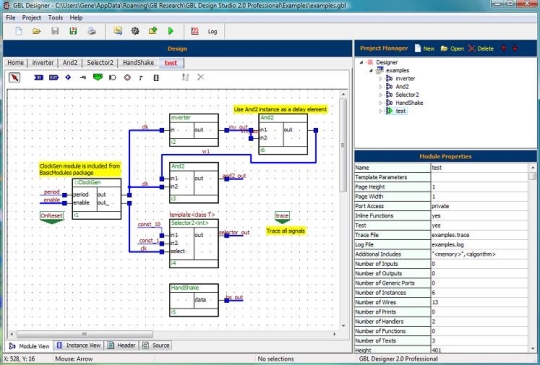
Task: Open the Help menu
Action: [x=76, y=18]
